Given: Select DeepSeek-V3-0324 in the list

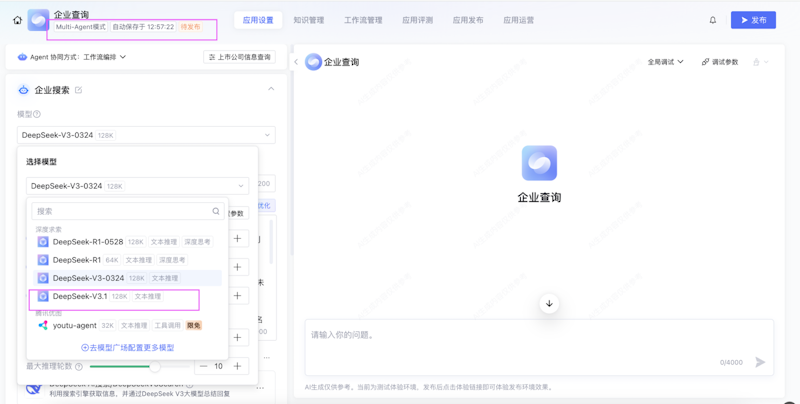Looking at the screenshot, I should coord(128,278).
